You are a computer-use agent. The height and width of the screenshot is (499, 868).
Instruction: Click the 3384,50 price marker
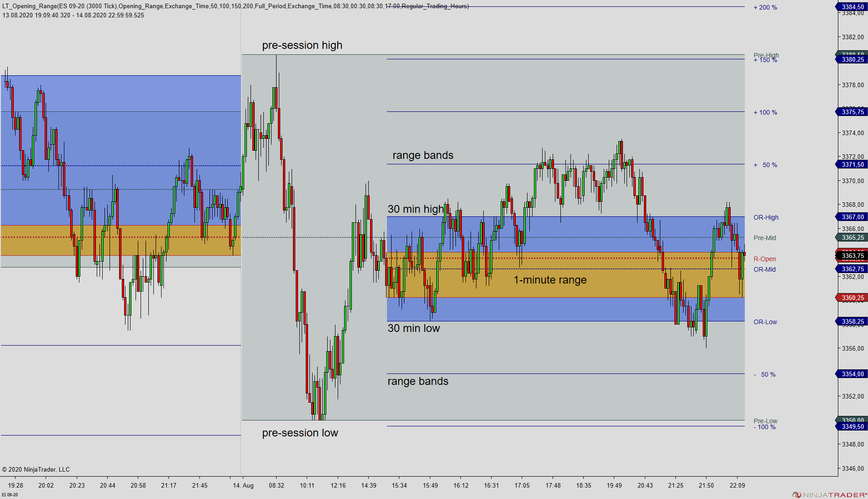pos(852,7)
